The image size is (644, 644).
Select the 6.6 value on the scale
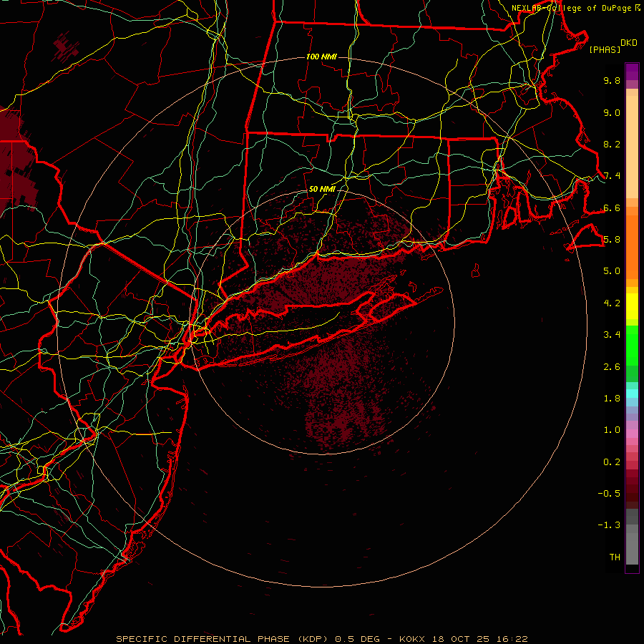(612, 208)
